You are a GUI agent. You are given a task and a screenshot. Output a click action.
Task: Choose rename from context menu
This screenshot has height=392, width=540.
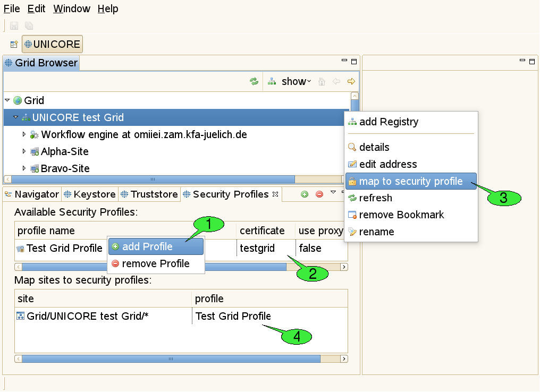[x=411, y=232]
